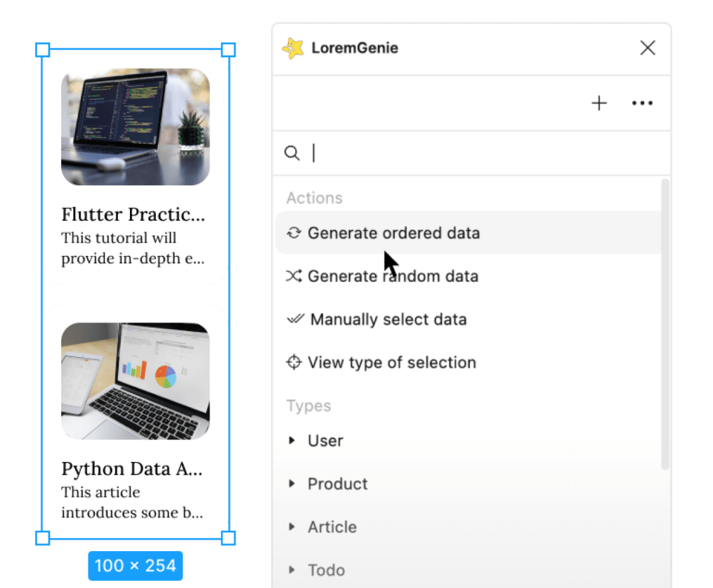Screen dimensions: 713x588
Task: Click the plus icon to add new
Action: coord(599,103)
